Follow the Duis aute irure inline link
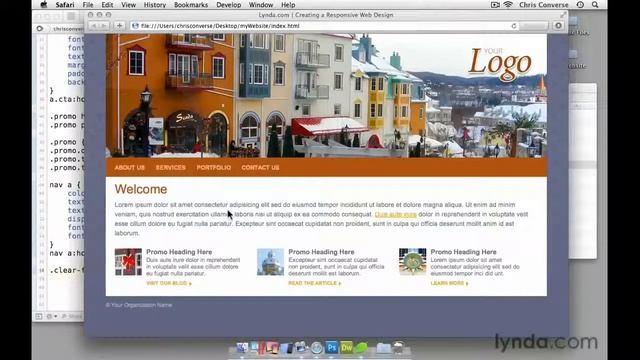 (x=396, y=214)
